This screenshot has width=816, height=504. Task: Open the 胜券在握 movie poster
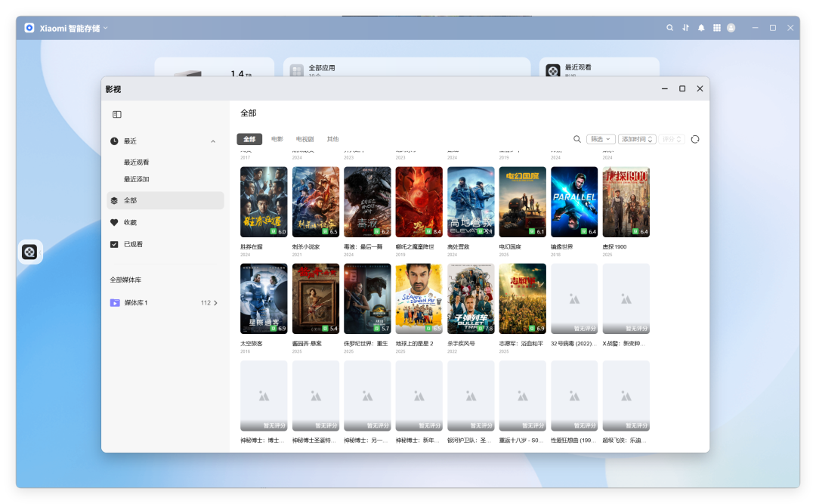click(264, 202)
